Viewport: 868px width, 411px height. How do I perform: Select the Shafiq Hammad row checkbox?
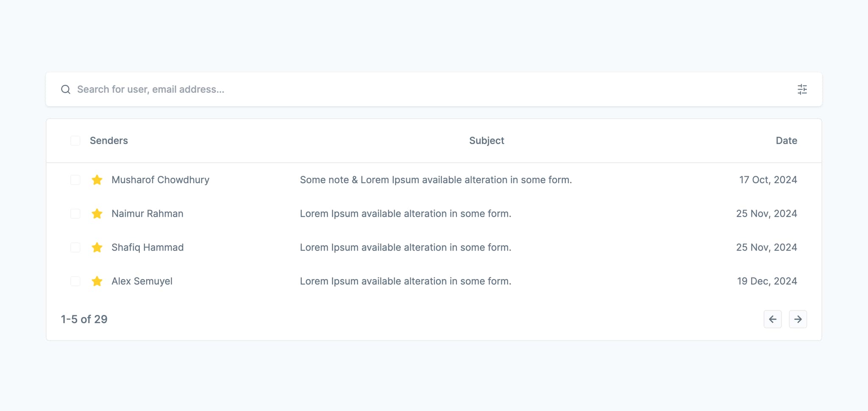[x=75, y=247]
